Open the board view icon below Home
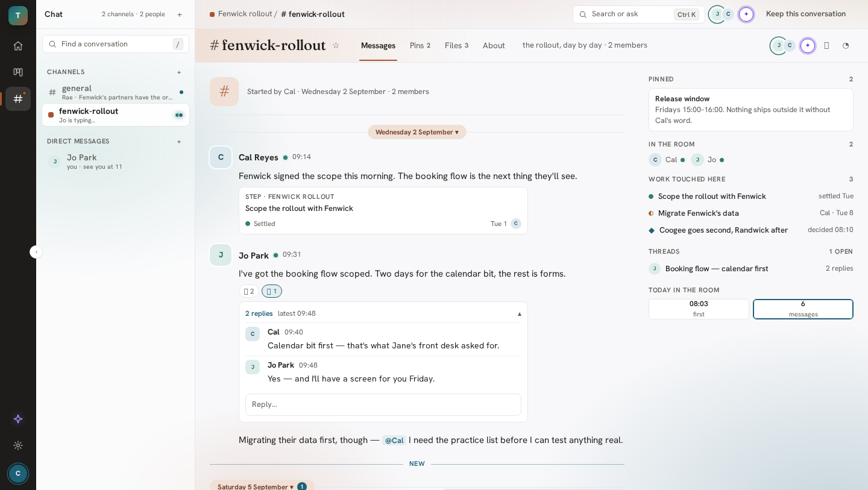Viewport: 868px width, 490px height. [18, 72]
